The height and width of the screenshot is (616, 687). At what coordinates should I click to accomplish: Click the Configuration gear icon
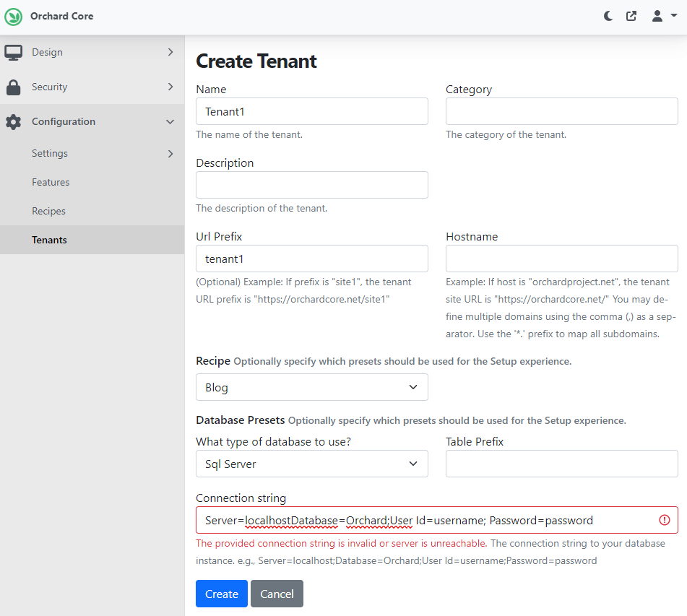coord(14,122)
